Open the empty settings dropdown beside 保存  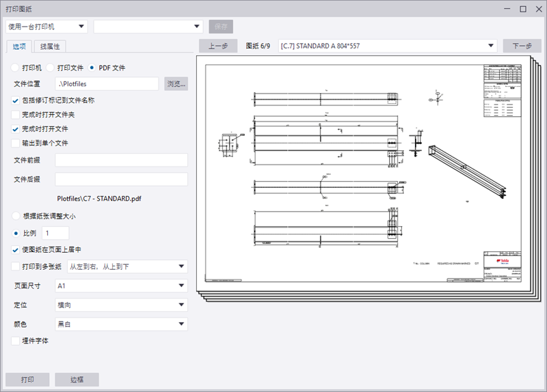pyautogui.click(x=148, y=27)
